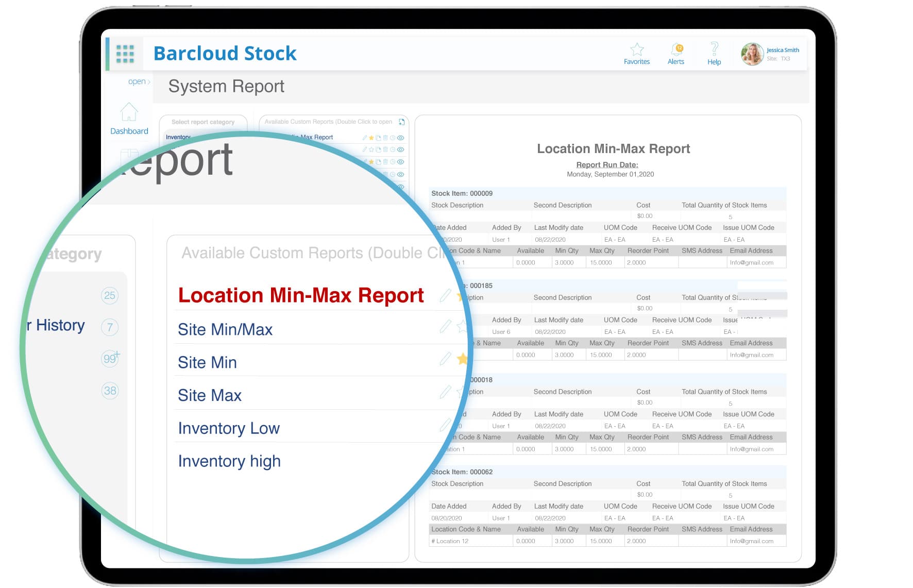This screenshot has height=588, width=913.
Task: Click small 'Available Custom Reports' panel header
Action: pos(328,122)
